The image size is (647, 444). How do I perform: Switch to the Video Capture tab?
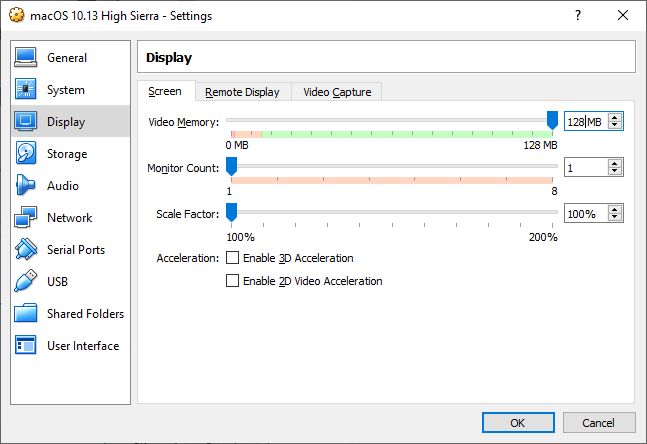tap(337, 92)
